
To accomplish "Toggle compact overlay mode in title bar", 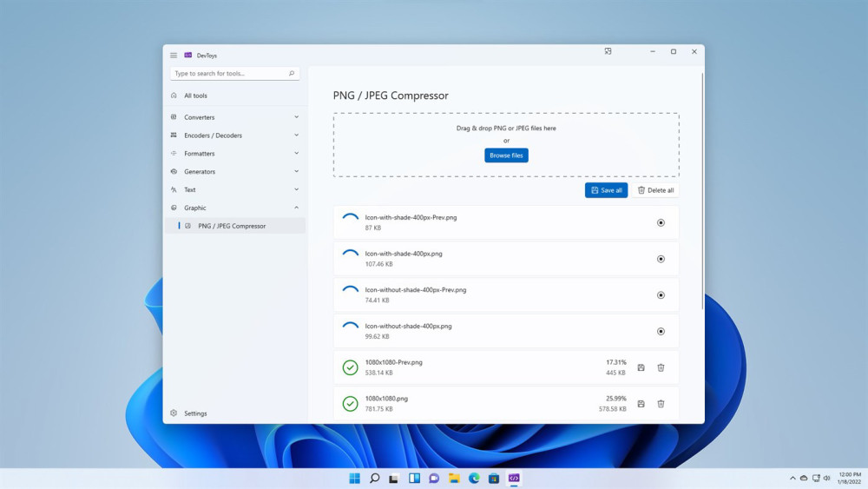I will [x=608, y=52].
